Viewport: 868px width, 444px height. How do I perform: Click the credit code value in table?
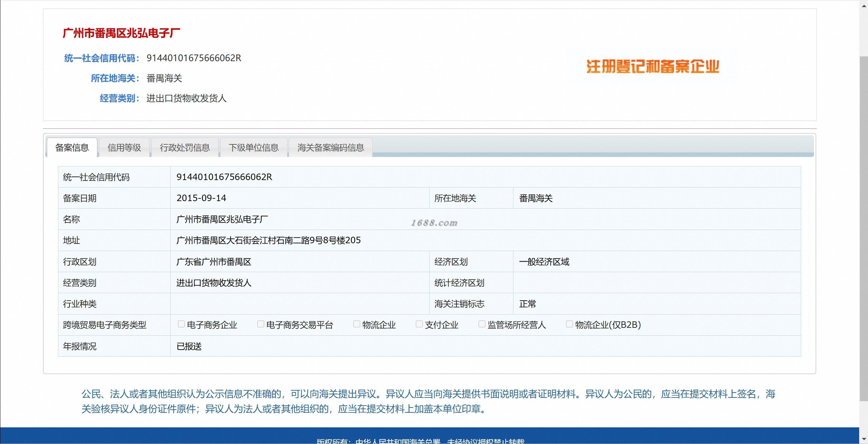point(224,177)
